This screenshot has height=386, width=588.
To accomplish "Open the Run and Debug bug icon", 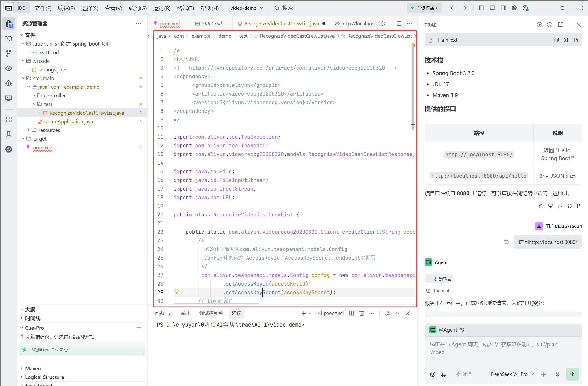I will pyautogui.click(x=9, y=83).
